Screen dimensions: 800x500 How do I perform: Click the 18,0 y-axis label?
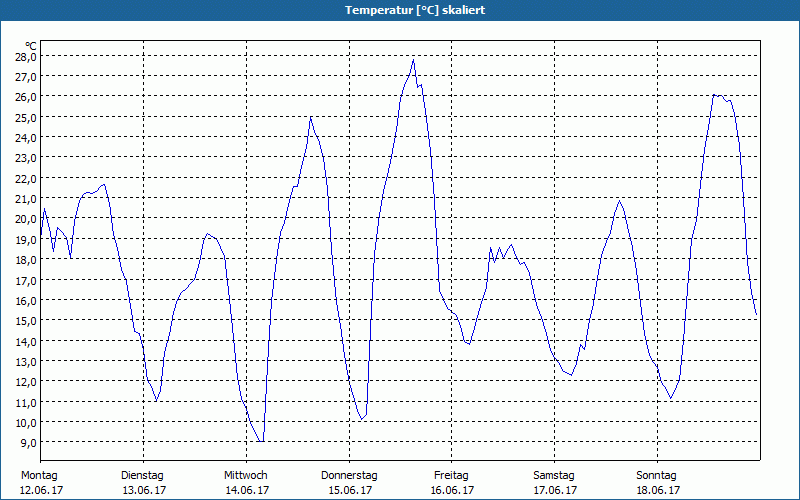(x=25, y=260)
